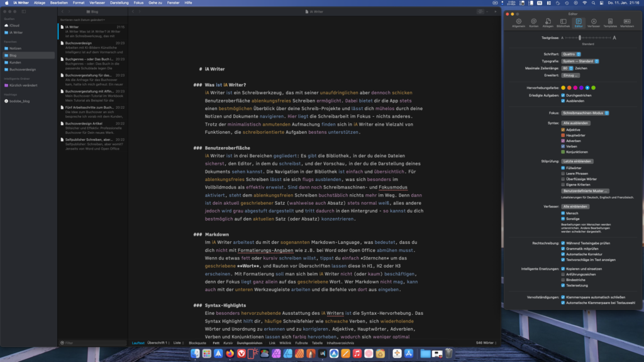The image size is (644, 362).
Task: Uncheck Ausblenden for completed tasks
Action: point(563,101)
